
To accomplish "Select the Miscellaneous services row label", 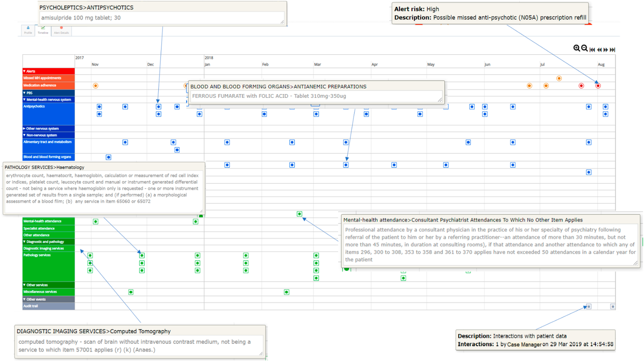I will tap(48, 292).
